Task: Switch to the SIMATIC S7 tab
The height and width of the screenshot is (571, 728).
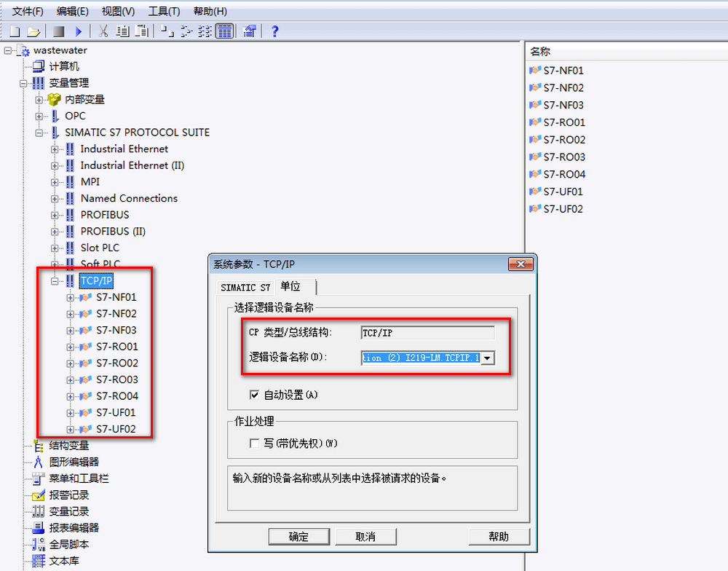Action: click(x=245, y=288)
